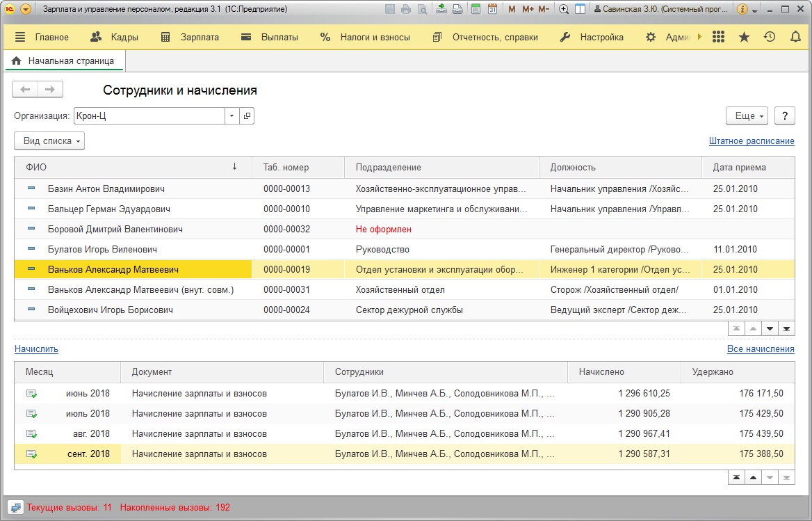Click Накопленные вызовы: 192 in status bar
The image size is (812, 521).
175,508
